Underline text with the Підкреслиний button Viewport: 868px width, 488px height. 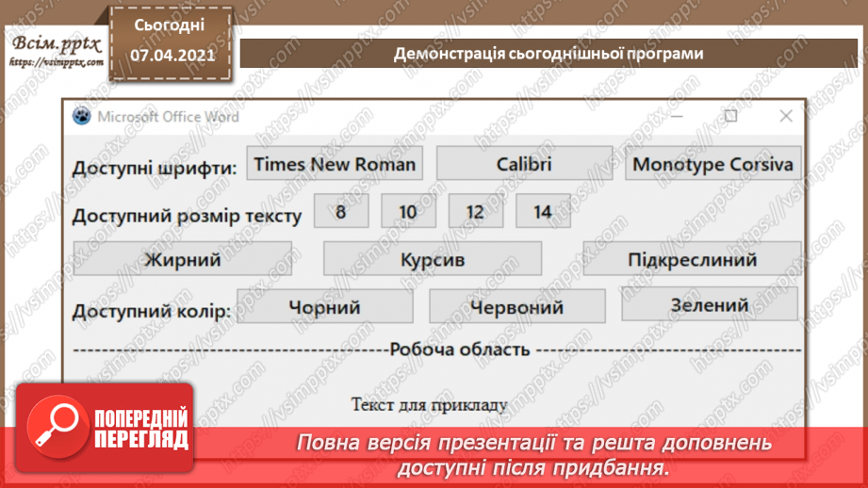pos(692,258)
